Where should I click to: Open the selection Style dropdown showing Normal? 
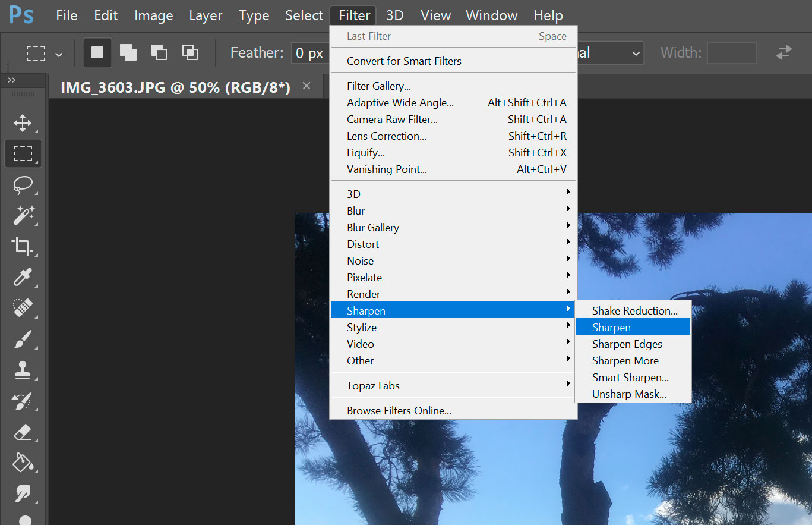pos(612,52)
